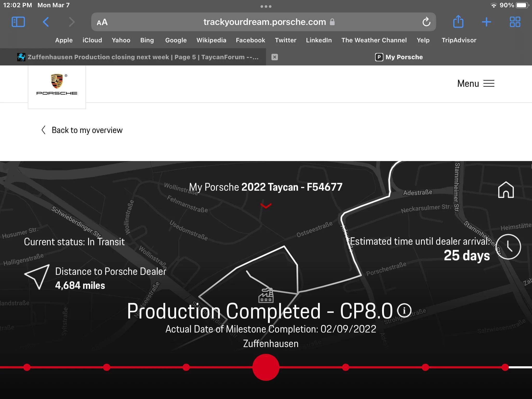Show the tab overview grid

(x=515, y=22)
